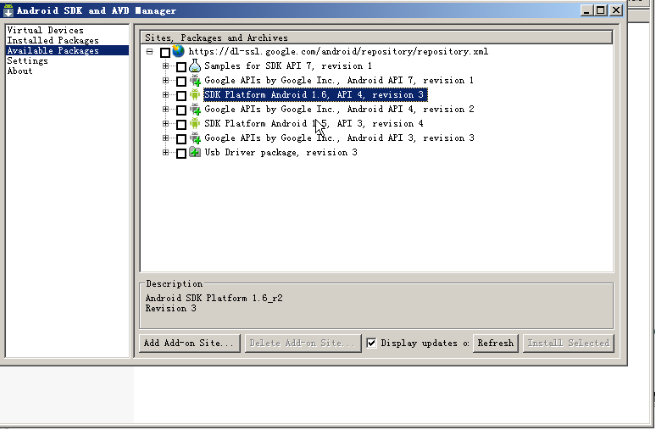This screenshot has width=655, height=429.
Task: Click Delete Add-on Site button
Action: point(303,343)
